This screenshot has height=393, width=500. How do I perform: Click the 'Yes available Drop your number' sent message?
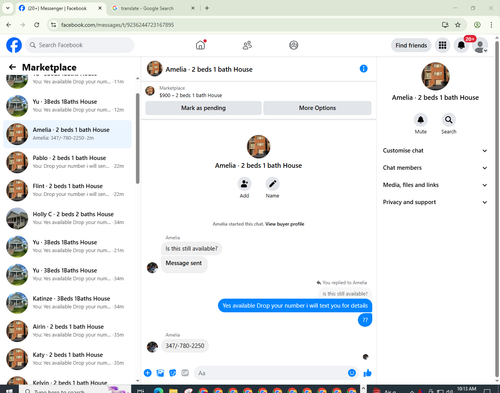(x=295, y=306)
